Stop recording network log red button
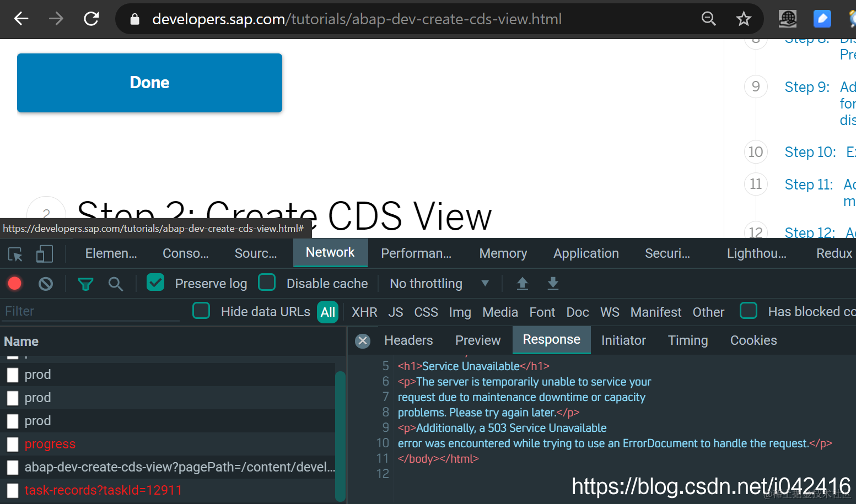This screenshot has width=856, height=504. click(x=15, y=284)
